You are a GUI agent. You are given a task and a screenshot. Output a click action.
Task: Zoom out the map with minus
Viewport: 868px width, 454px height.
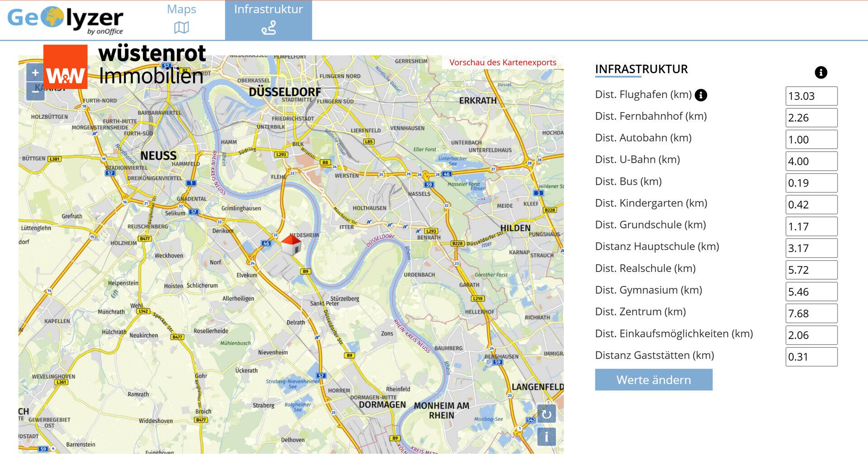(35, 91)
